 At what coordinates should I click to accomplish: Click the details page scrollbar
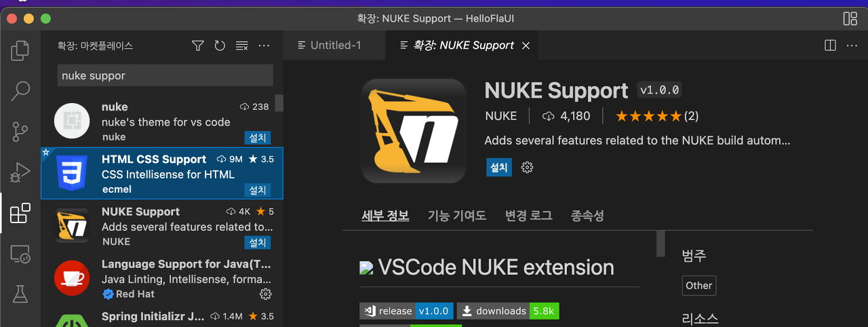[660, 244]
